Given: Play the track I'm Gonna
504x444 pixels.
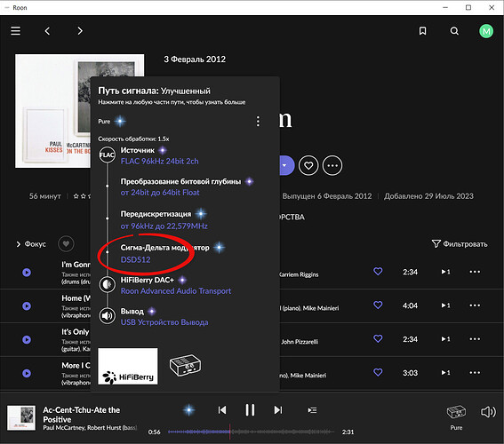Looking at the screenshot, I should pyautogui.click(x=27, y=273).
